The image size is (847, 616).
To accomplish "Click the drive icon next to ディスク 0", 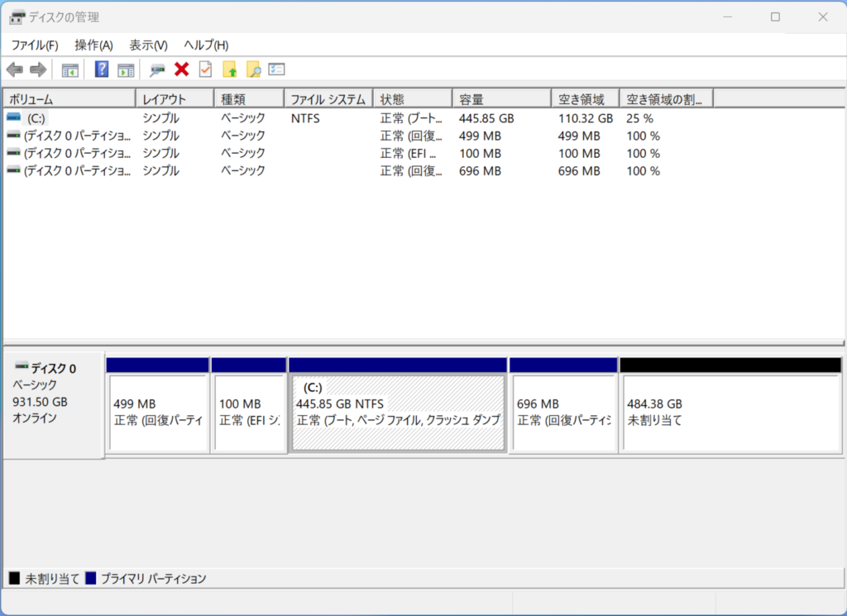I will (x=22, y=366).
